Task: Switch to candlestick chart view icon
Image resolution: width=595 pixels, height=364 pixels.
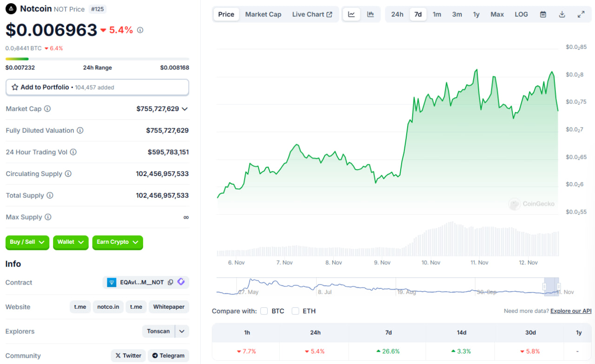Action: click(370, 14)
